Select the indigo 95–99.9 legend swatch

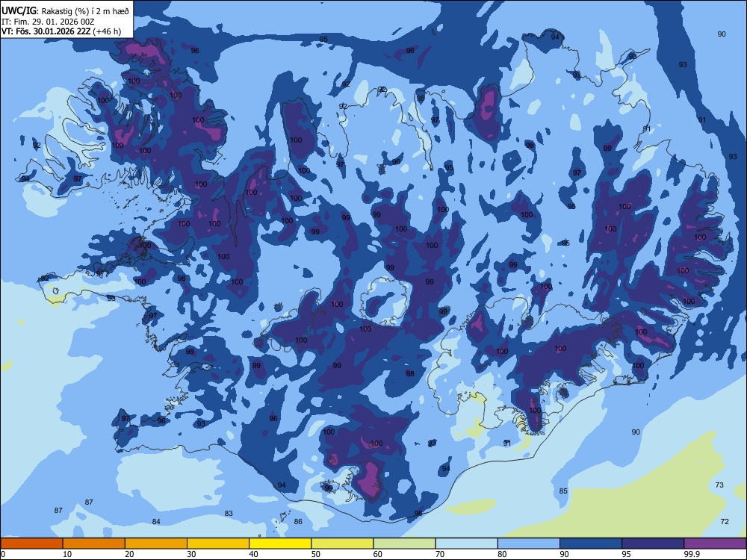click(x=653, y=544)
